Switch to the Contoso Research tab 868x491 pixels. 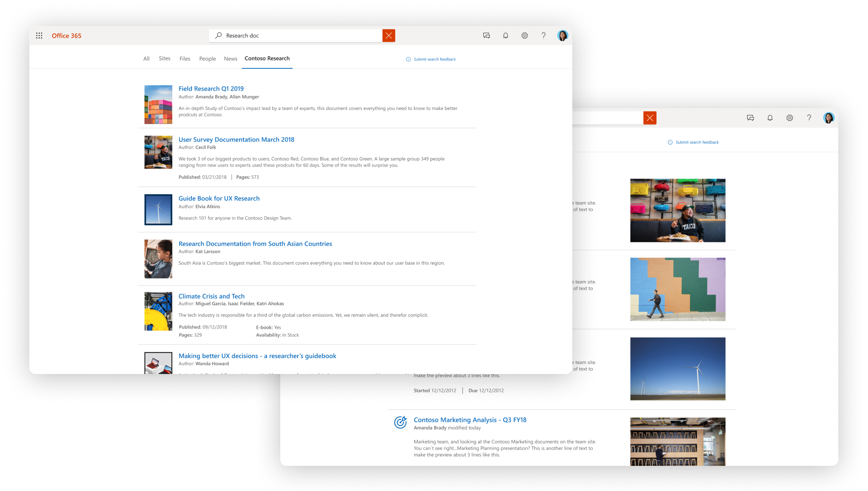267,58
